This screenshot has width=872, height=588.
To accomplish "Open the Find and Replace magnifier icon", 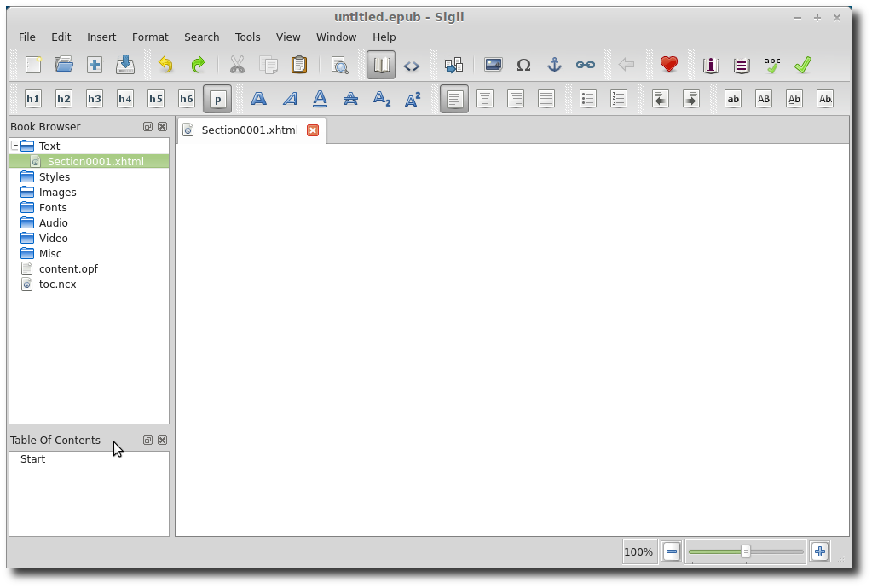I will [339, 65].
